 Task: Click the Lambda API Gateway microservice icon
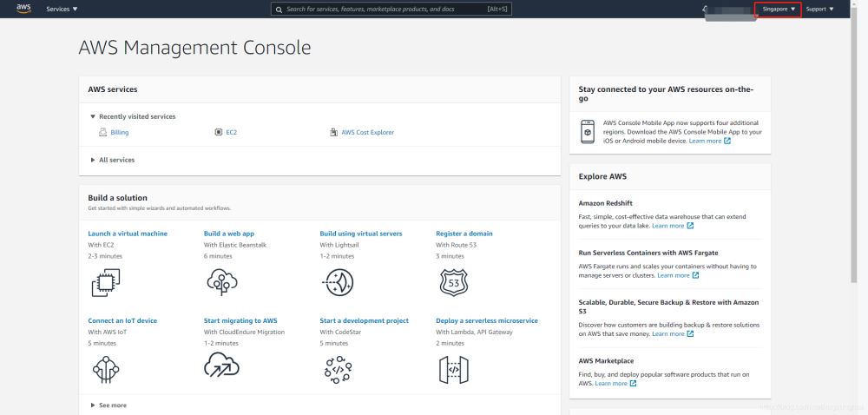click(452, 369)
